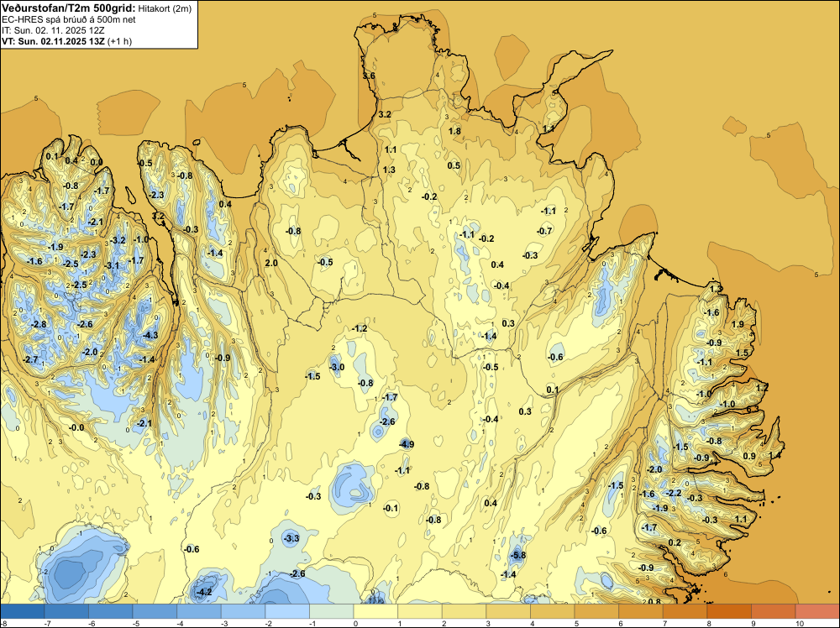Click the "-2.8" temperature value on the map
This screenshot has height=628, width=840.
(x=39, y=324)
